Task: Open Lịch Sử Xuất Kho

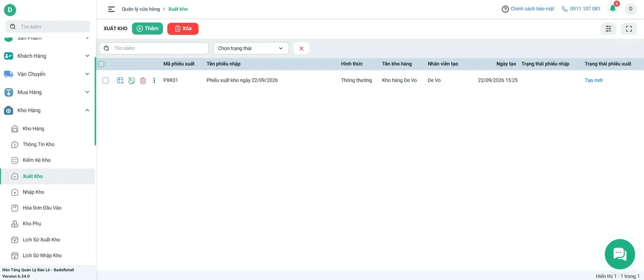Action: [x=47, y=240]
